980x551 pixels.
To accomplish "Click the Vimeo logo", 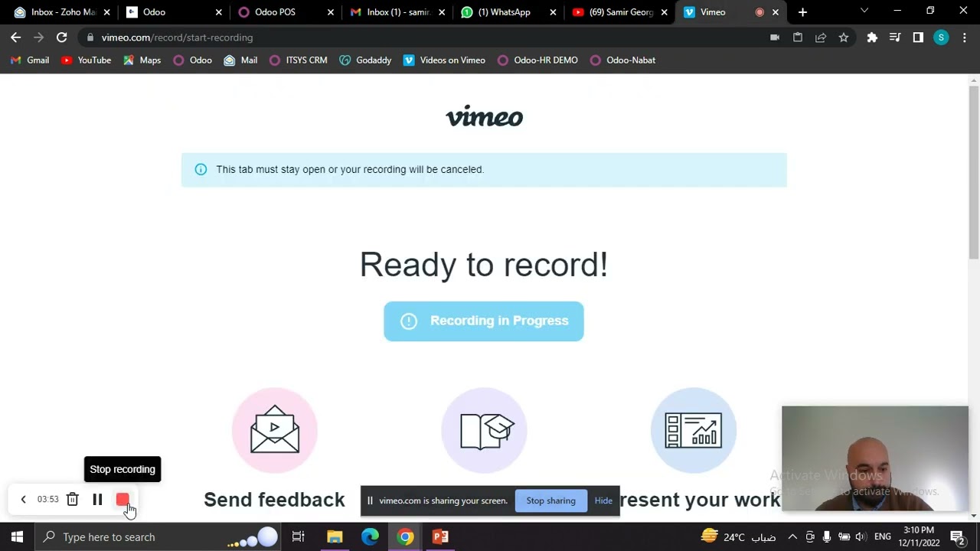I will (485, 116).
